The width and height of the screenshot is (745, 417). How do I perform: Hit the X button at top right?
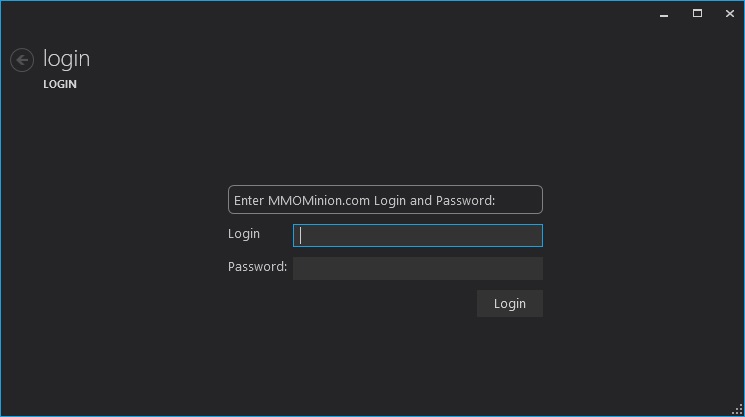[729, 14]
